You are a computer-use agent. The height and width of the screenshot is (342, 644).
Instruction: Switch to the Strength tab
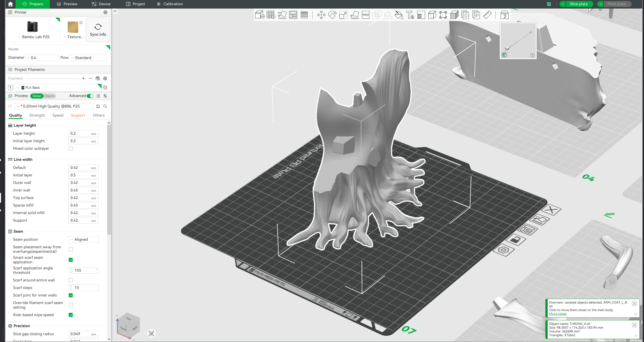37,115
